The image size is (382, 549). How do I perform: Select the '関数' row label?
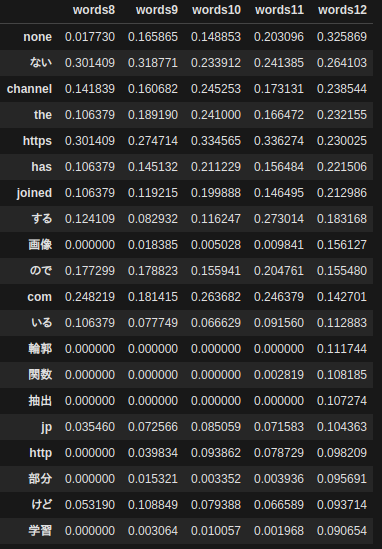[x=40, y=375]
